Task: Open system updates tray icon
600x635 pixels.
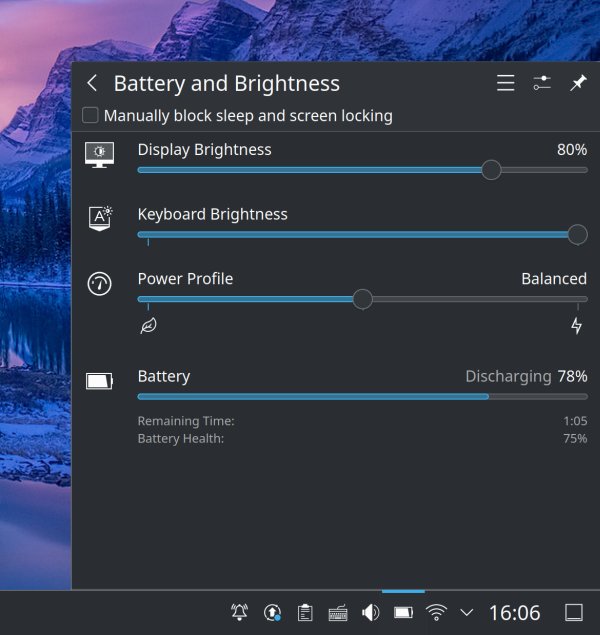Action: point(272,612)
